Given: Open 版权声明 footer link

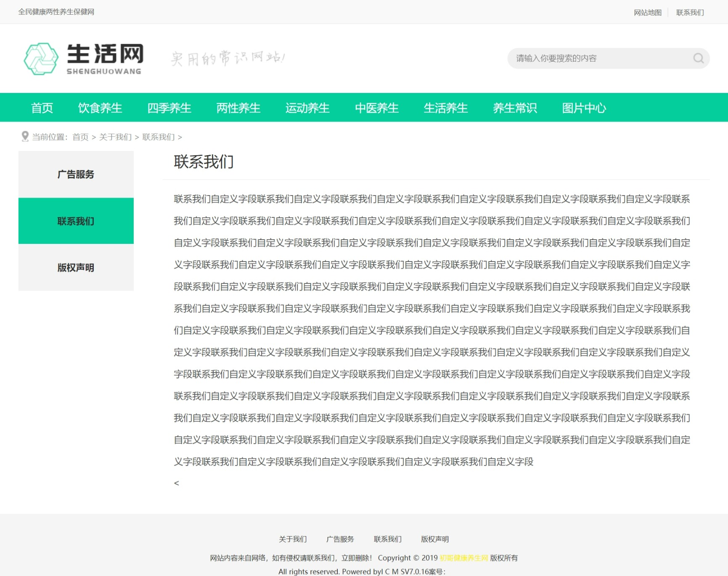Looking at the screenshot, I should [x=435, y=539].
